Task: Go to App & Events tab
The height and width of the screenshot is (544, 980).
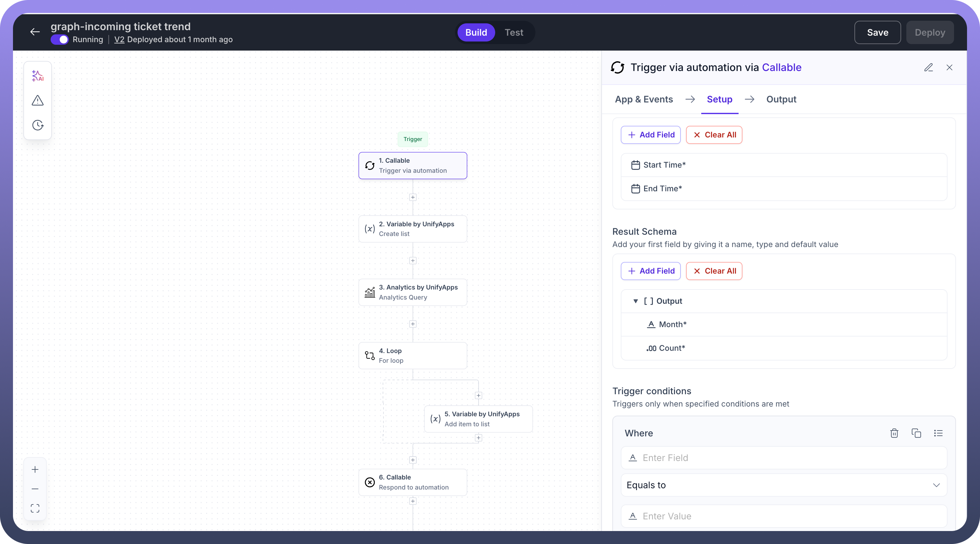Action: tap(644, 99)
